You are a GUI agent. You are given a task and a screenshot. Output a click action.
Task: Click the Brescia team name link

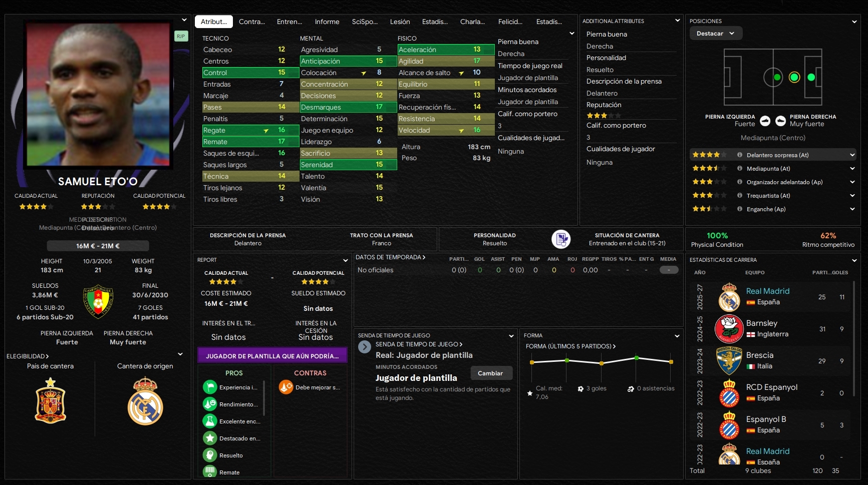pos(760,355)
